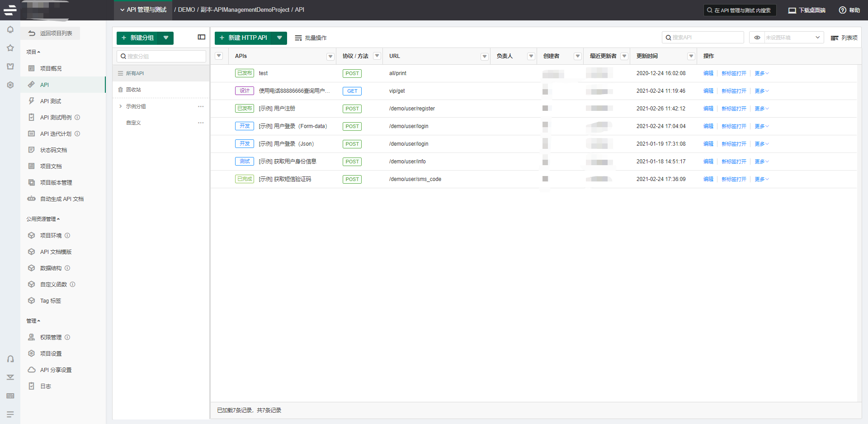Open the URL column filter dropdown
This screenshot has width=868, height=424.
[x=485, y=56]
